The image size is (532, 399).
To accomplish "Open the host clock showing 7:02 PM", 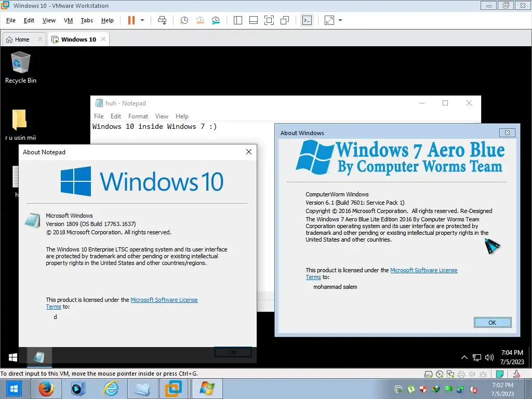I will click(503, 389).
